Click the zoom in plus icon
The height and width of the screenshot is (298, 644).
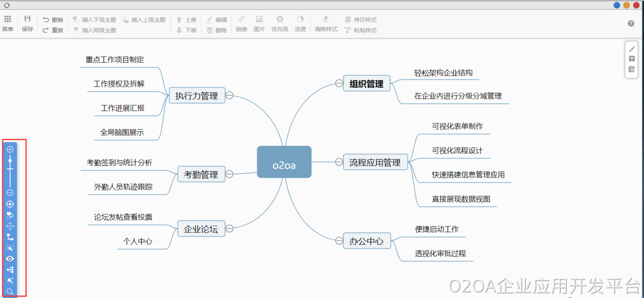pos(10,149)
